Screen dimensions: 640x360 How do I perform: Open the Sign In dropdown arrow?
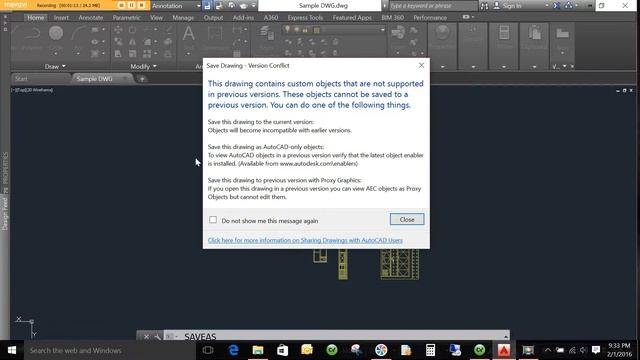[x=547, y=6]
